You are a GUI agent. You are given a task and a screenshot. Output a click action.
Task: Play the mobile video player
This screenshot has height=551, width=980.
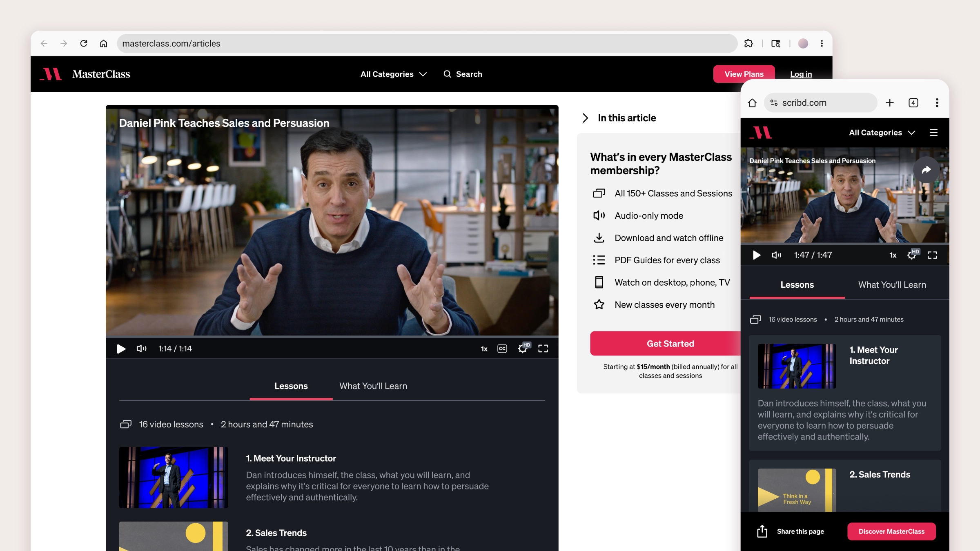coord(757,255)
